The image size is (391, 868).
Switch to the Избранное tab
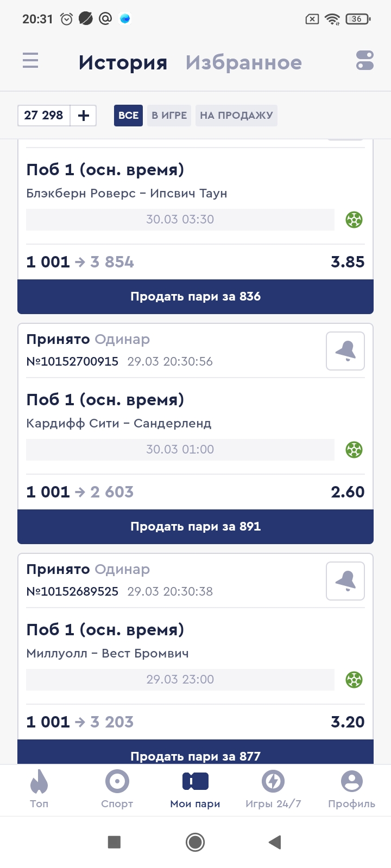pos(243,62)
